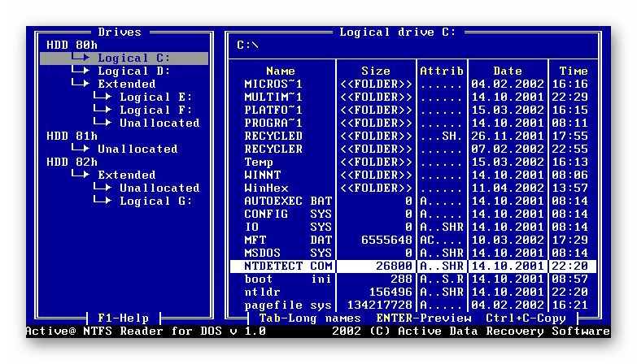Select Logical C: in the Drives tree
637x364 pixels.
(x=124, y=58)
